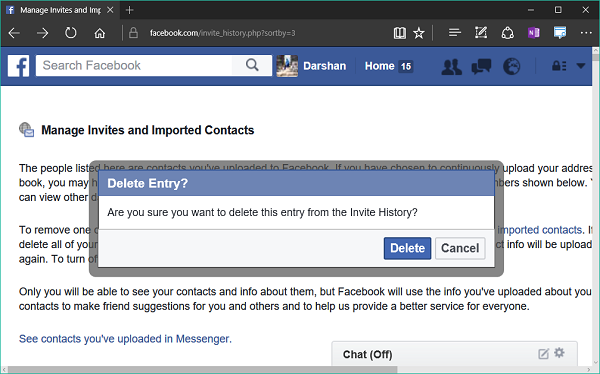Image resolution: width=600 pixels, height=374 pixels.
Task: Click the Facebook logo icon
Action: tap(18, 66)
